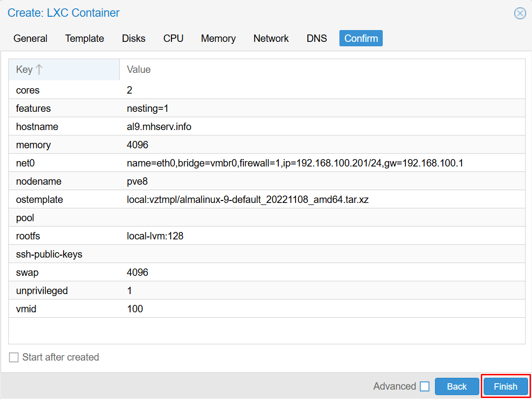532x399 pixels.
Task: Click the ostemplate row
Action: [266, 199]
